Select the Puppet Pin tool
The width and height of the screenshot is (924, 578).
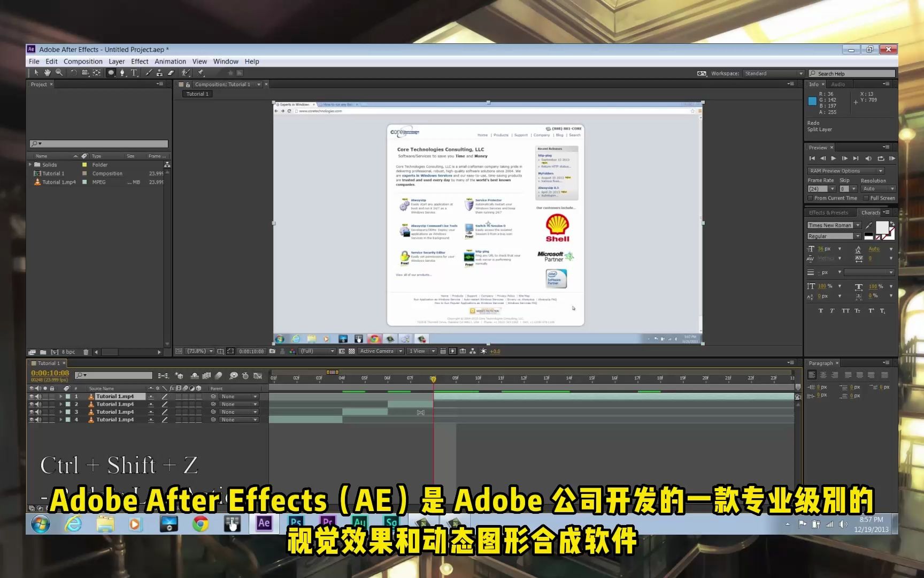pos(201,73)
